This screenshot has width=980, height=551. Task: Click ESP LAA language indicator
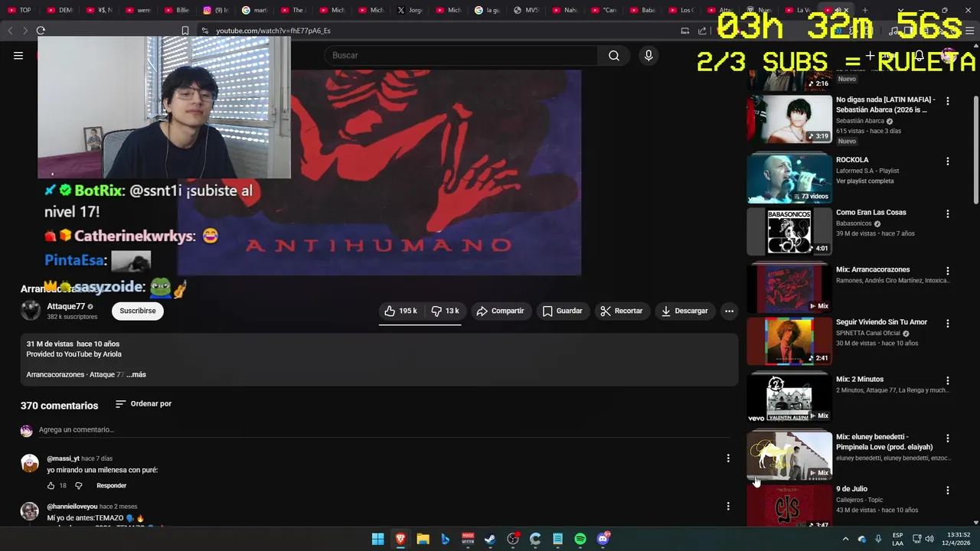click(897, 539)
